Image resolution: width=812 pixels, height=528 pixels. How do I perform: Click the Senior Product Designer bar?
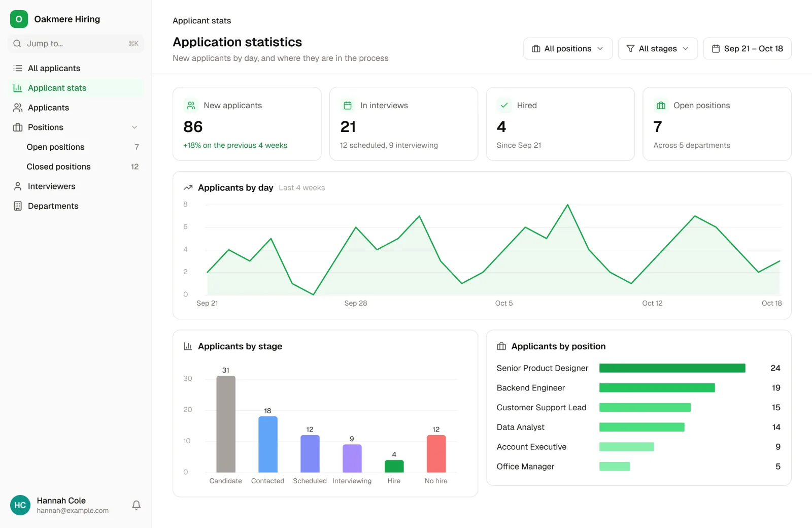[x=672, y=368]
